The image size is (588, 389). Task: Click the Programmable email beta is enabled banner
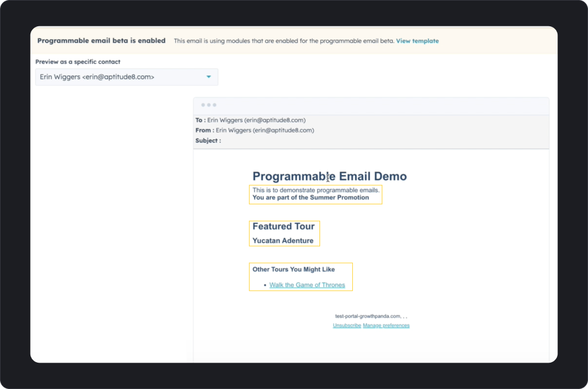point(101,40)
